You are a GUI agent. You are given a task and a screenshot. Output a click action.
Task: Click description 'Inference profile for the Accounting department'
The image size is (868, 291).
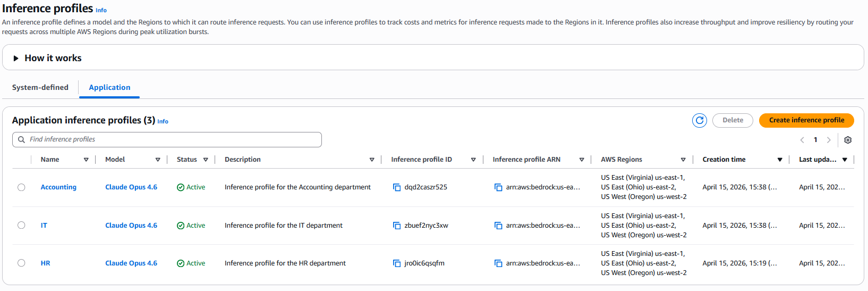[x=297, y=187]
